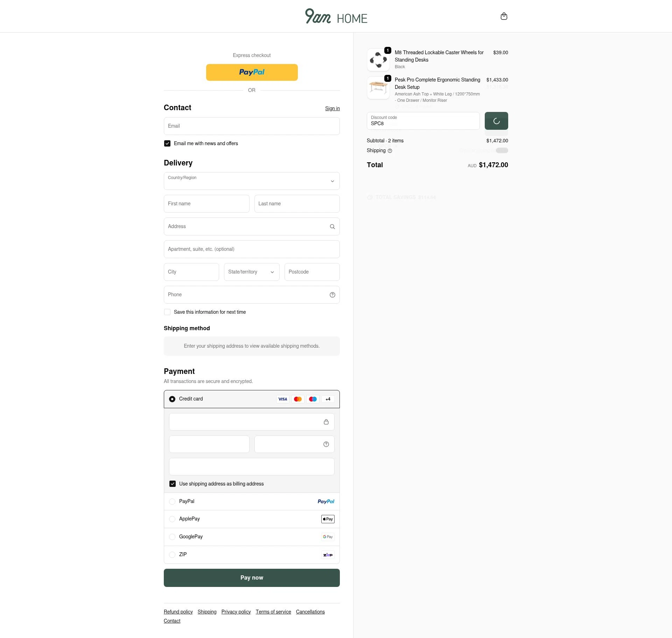
Task: Open the Country/Region dropdown
Action: pyautogui.click(x=252, y=181)
